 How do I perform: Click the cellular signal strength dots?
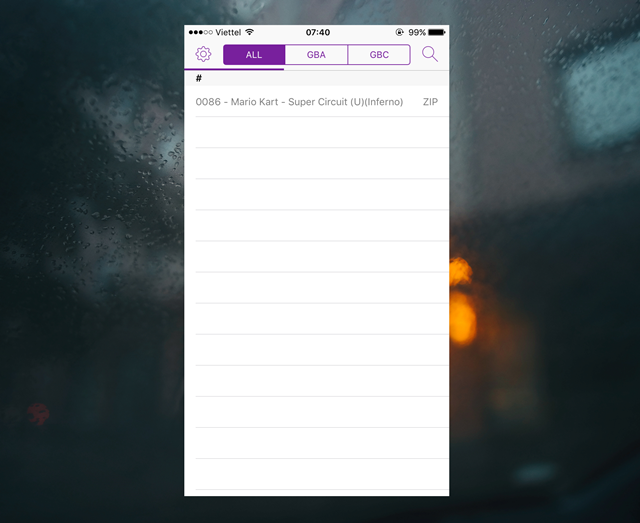coord(200,32)
